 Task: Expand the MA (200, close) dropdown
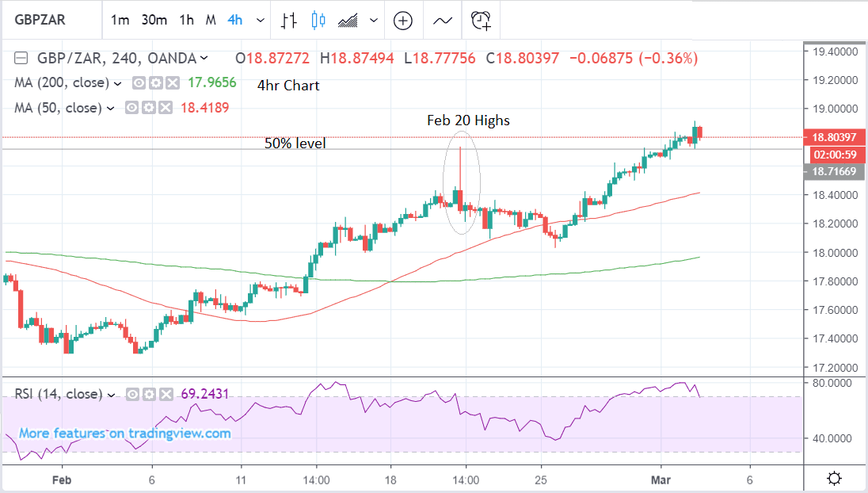pyautogui.click(x=118, y=83)
